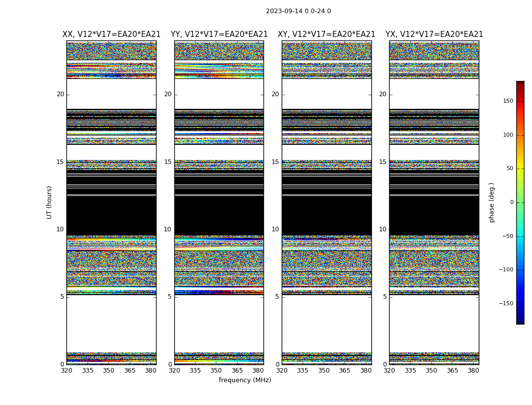This screenshot has width=532, height=405.
Task: Select the YY, V12*V17=EA20*EA21 panel title
Action: coord(219,34)
